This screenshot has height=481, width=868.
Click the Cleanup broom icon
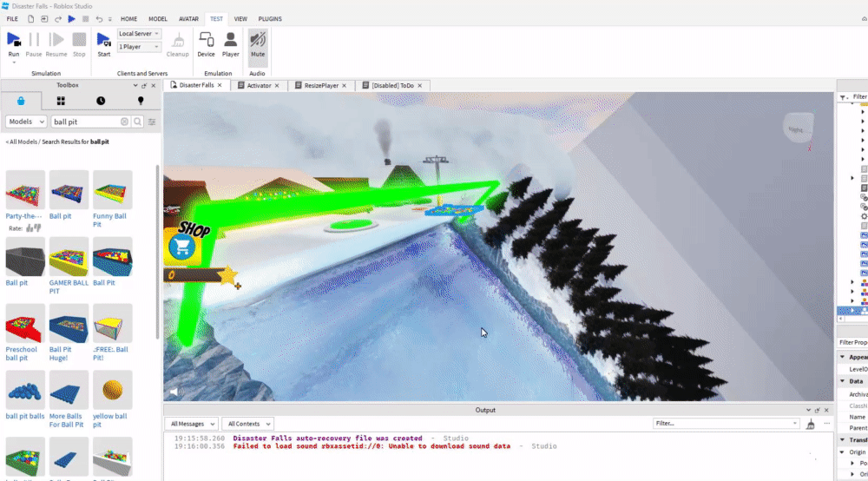(x=178, y=40)
